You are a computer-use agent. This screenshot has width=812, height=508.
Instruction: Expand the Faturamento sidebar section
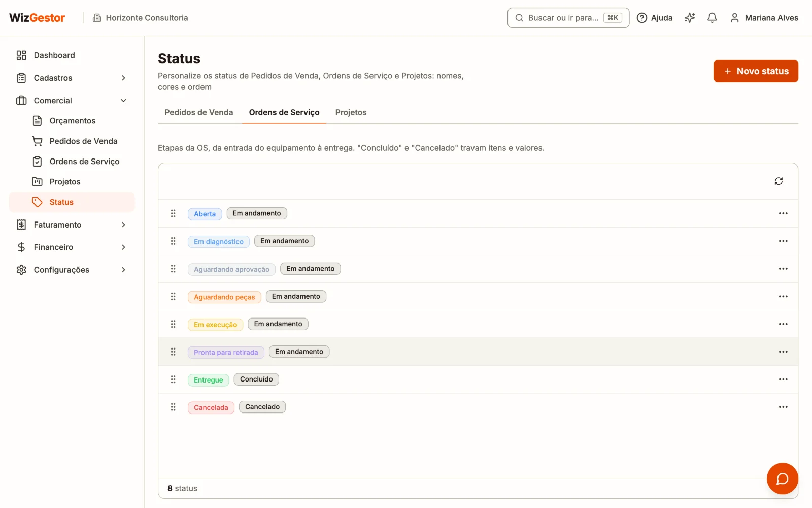72,225
